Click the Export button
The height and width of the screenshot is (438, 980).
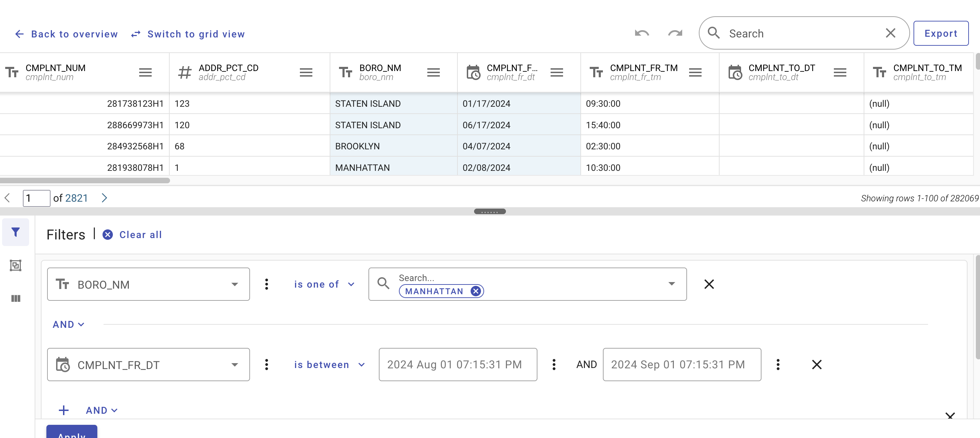point(941,34)
